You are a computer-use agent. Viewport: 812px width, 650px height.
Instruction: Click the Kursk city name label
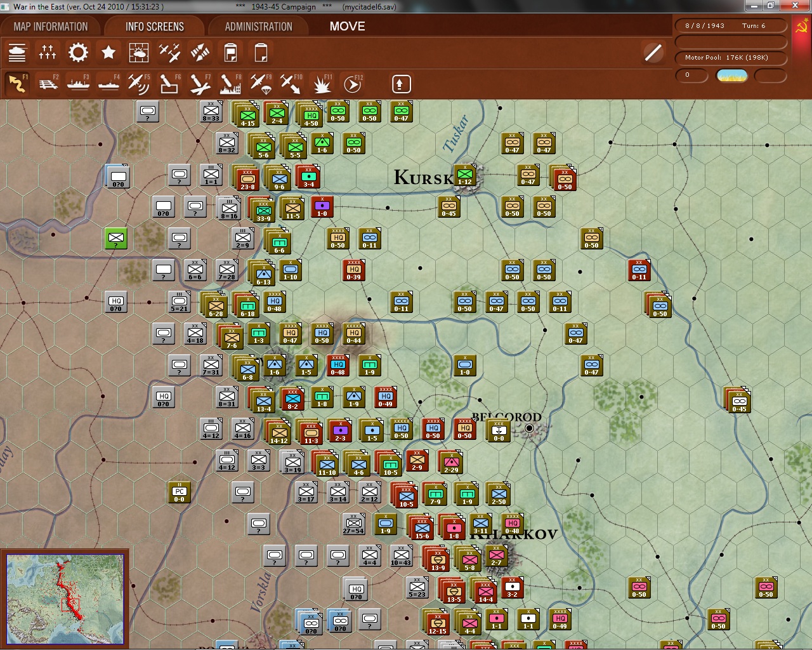pos(423,177)
